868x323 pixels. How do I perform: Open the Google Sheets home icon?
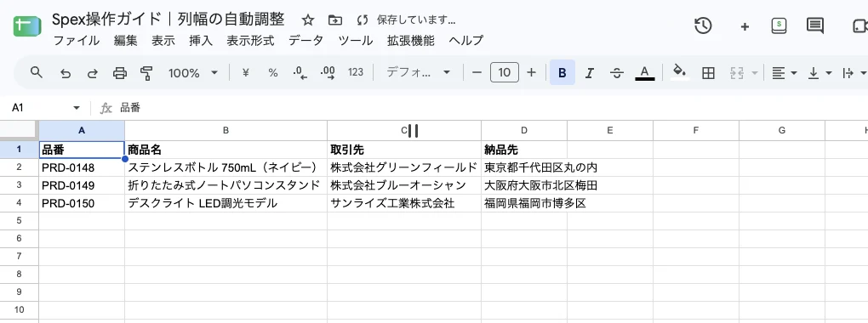coord(27,26)
